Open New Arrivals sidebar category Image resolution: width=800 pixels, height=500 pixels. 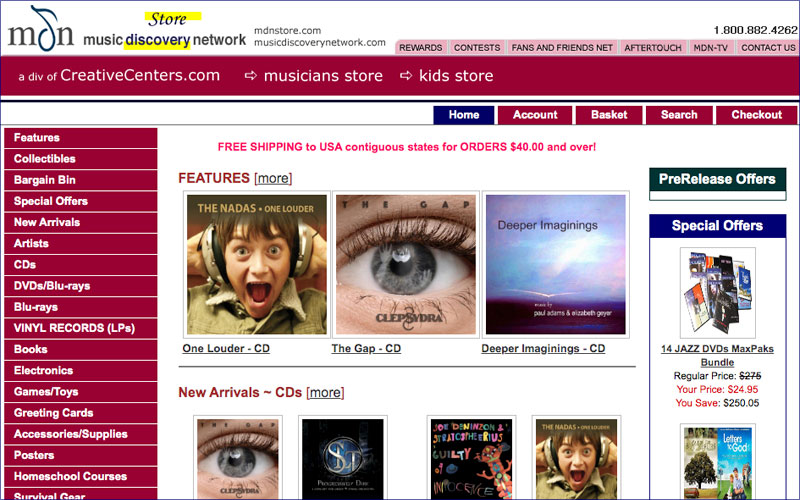point(81,222)
